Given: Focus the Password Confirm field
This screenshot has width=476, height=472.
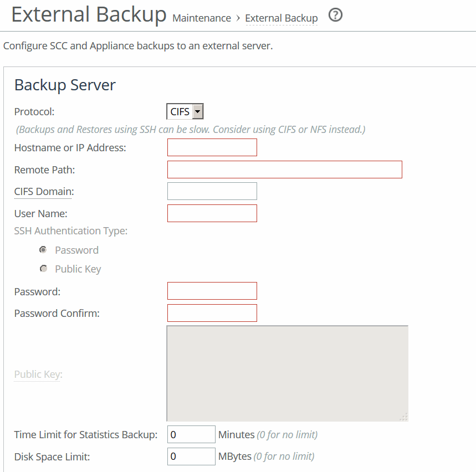Looking at the screenshot, I should coord(212,313).
